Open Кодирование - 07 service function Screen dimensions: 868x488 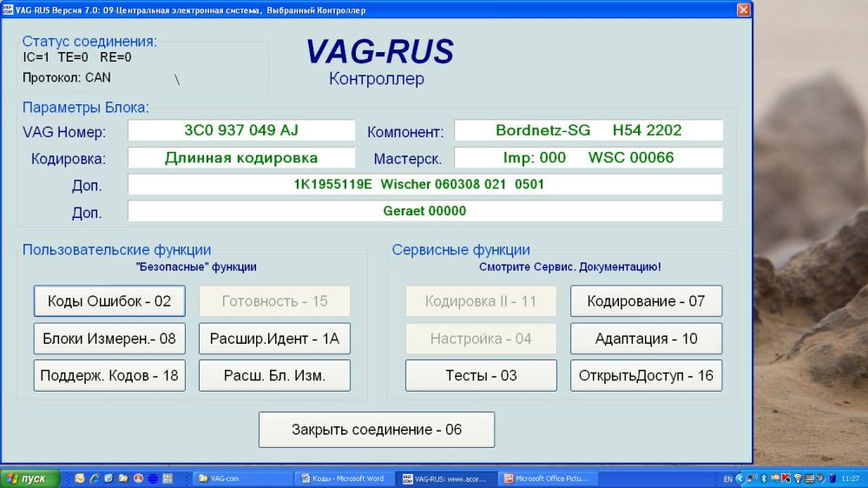[x=646, y=301]
